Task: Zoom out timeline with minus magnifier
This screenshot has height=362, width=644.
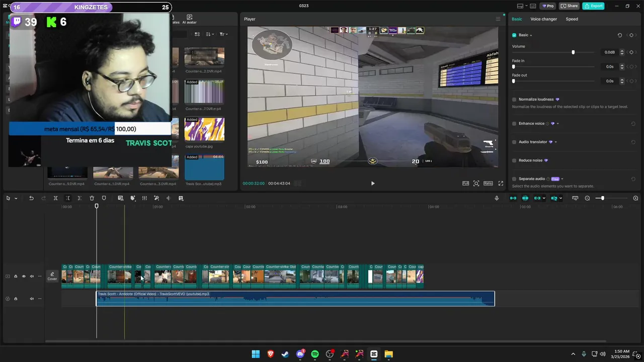Action: (x=587, y=198)
